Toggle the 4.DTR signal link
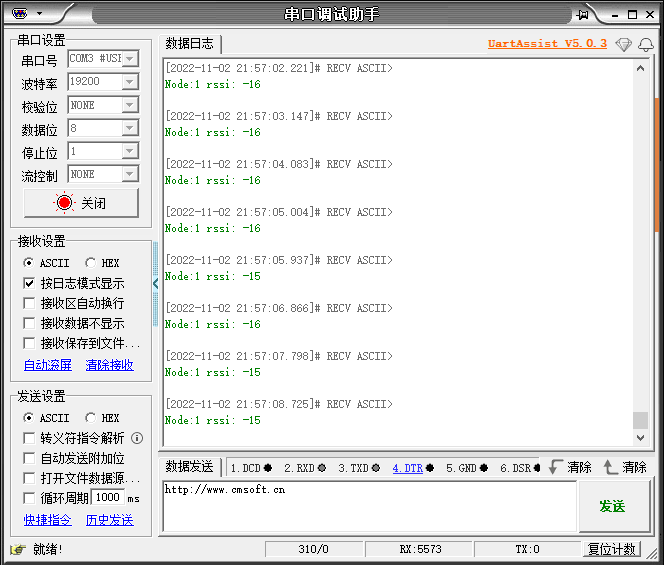Screen dimensions: 664x565 [408, 468]
